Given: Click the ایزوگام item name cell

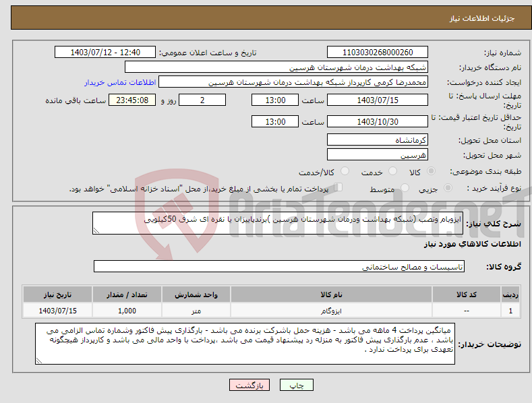Looking at the screenshot, I should click(331, 311).
